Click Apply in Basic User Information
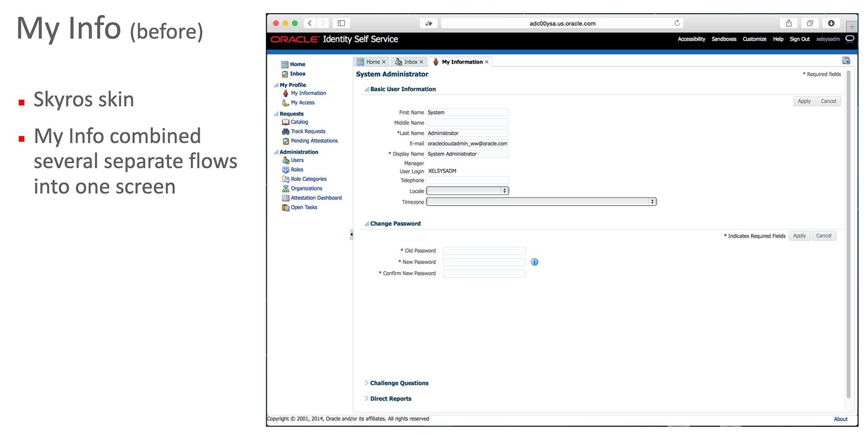Screen dimensions: 868x434 (x=804, y=101)
